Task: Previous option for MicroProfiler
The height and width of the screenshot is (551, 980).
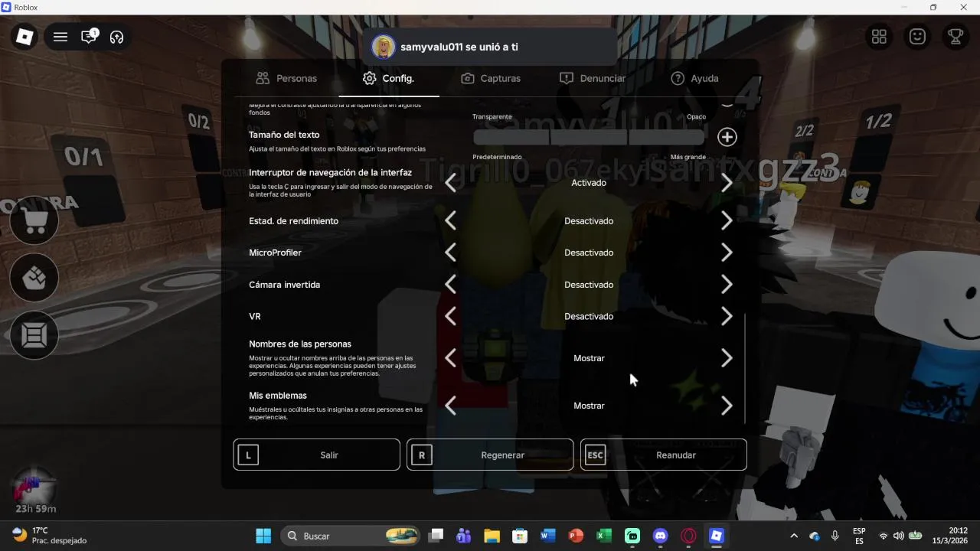Action: pos(450,253)
